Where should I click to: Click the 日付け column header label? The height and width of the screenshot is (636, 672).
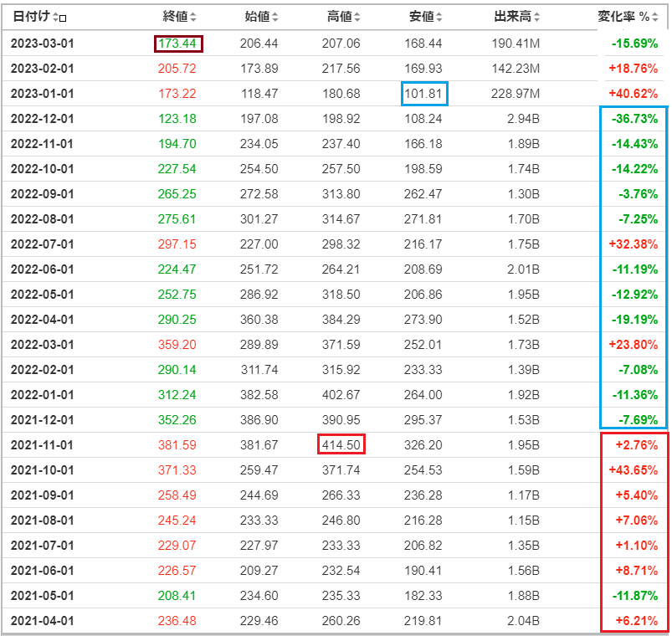pyautogui.click(x=31, y=17)
